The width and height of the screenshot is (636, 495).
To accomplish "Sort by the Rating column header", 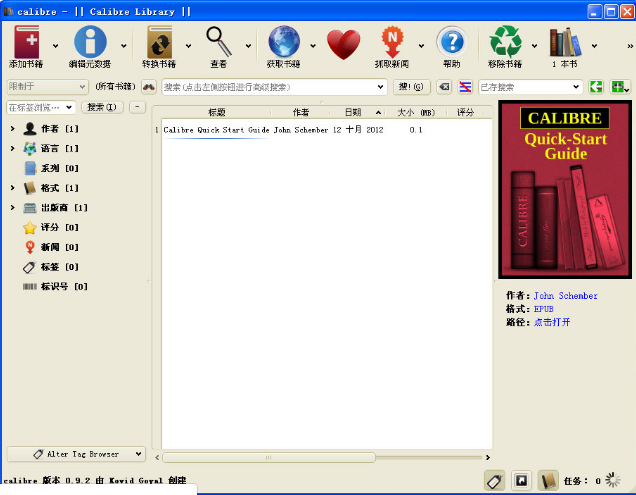I will tap(465, 112).
